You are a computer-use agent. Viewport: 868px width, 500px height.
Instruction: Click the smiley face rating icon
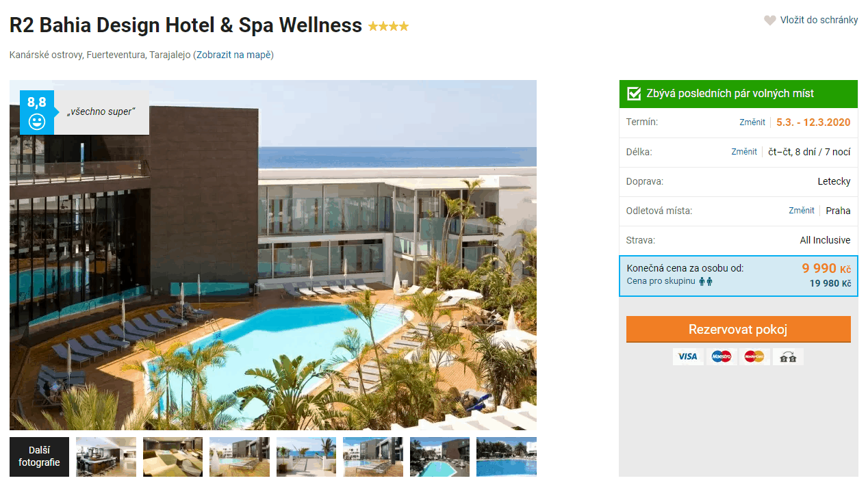(37, 122)
